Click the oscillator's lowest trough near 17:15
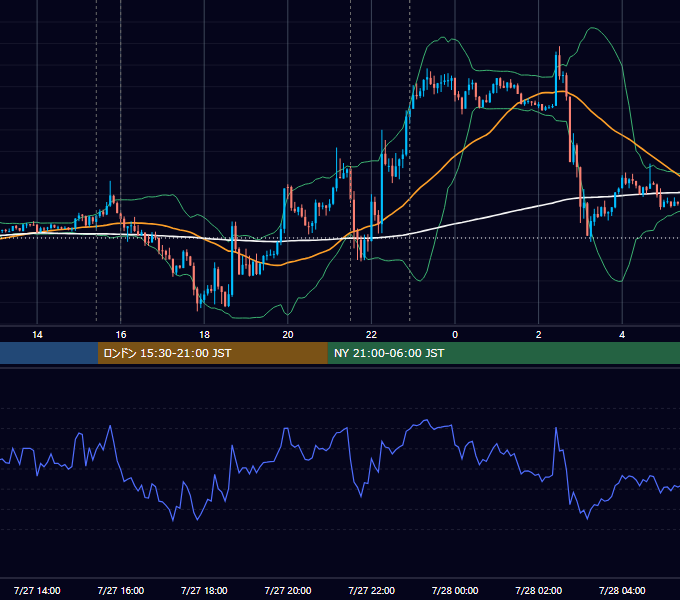Viewport: 680px width, 600px height. pyautogui.click(x=173, y=519)
